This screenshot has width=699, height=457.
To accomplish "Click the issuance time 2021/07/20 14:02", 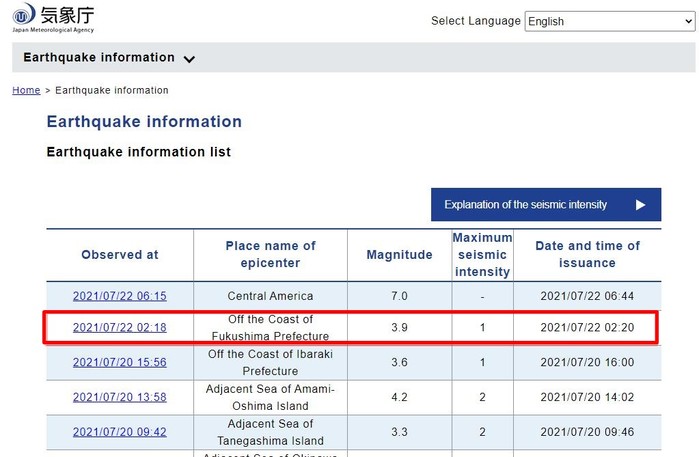I will pos(587,397).
